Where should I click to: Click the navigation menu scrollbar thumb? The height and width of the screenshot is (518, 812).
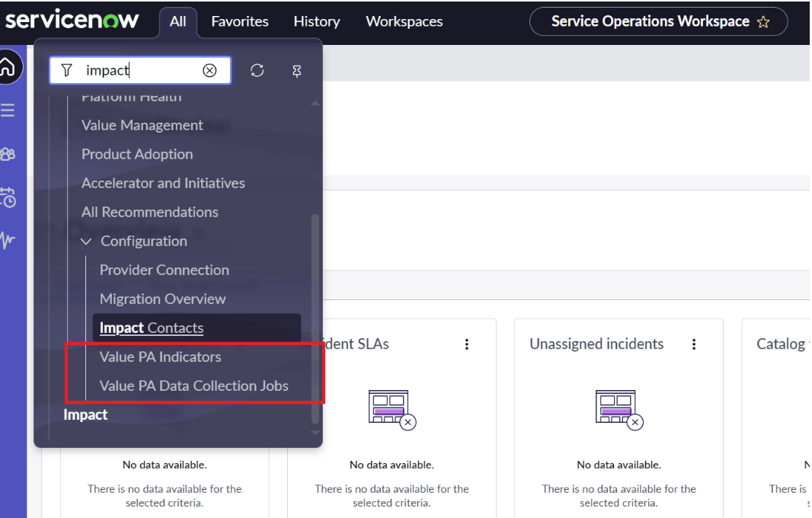click(315, 319)
